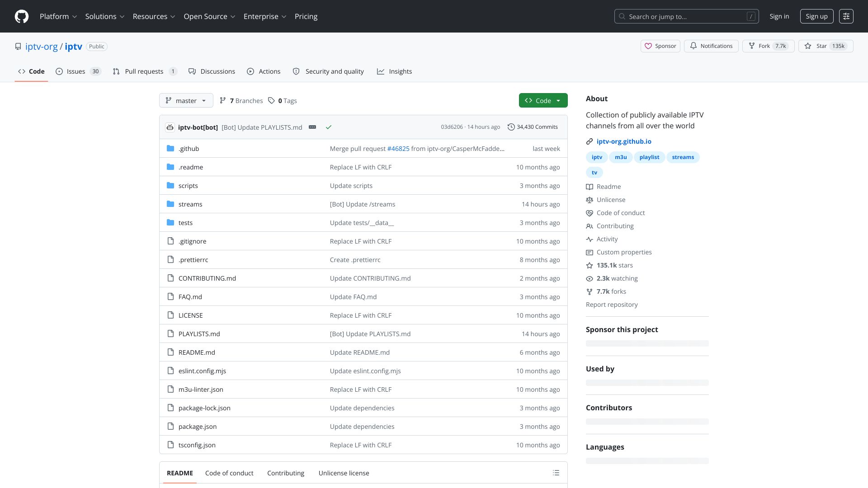
Task: Open the GitHub home logo
Action: pyautogui.click(x=22, y=16)
